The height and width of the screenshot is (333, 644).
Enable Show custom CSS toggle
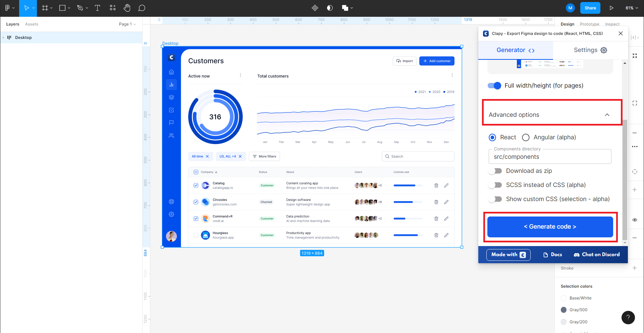tap(495, 199)
